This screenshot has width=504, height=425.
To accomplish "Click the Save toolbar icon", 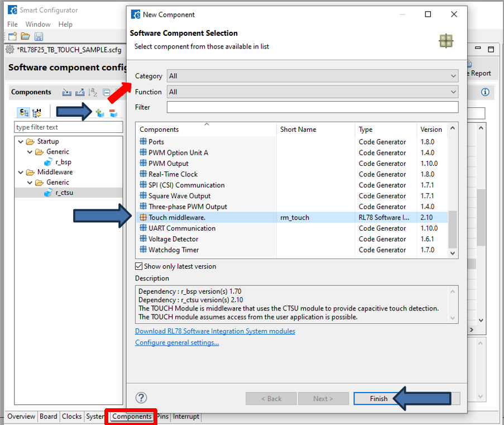I will click(39, 37).
